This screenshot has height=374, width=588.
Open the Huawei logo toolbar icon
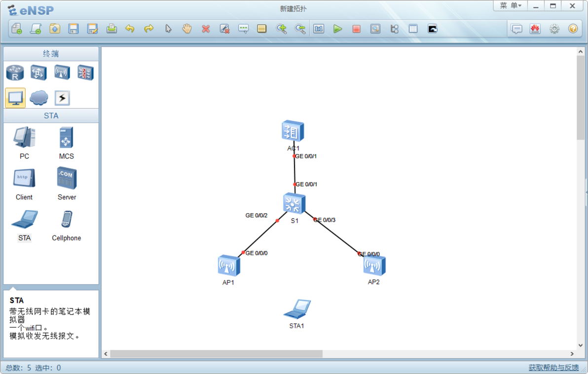[535, 29]
